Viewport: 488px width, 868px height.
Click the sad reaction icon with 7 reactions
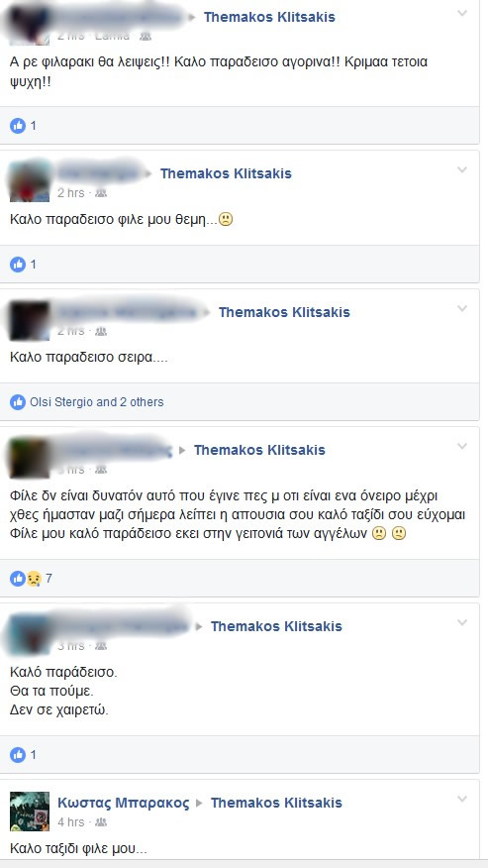pyautogui.click(x=34, y=579)
